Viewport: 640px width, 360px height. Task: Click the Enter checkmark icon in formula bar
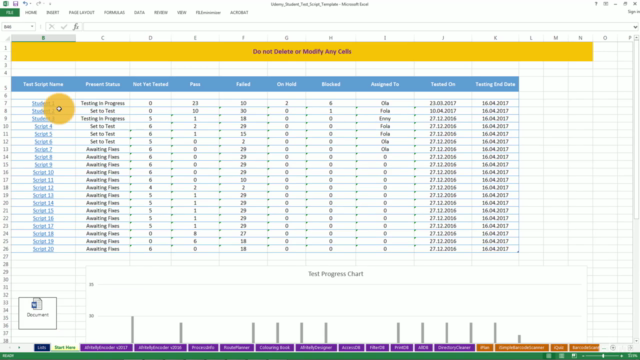click(x=64, y=27)
